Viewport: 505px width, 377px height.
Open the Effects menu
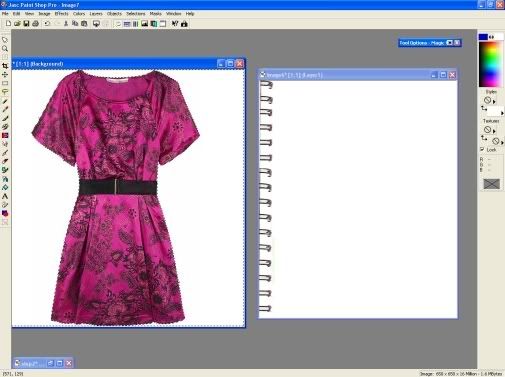click(x=61, y=14)
